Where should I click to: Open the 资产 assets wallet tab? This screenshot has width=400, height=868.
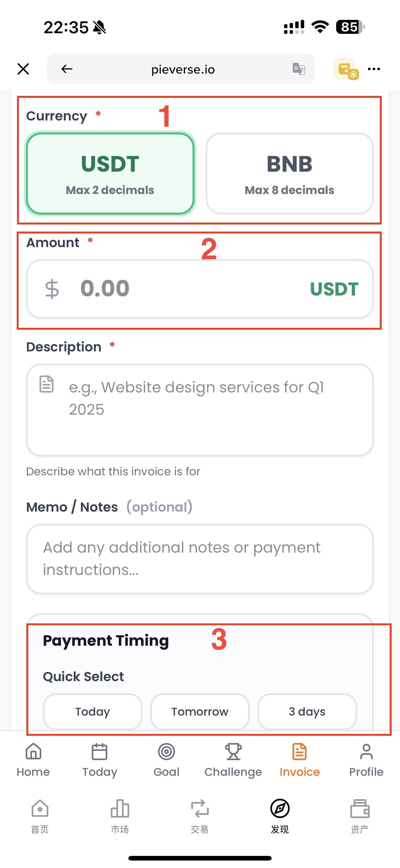coord(360,816)
